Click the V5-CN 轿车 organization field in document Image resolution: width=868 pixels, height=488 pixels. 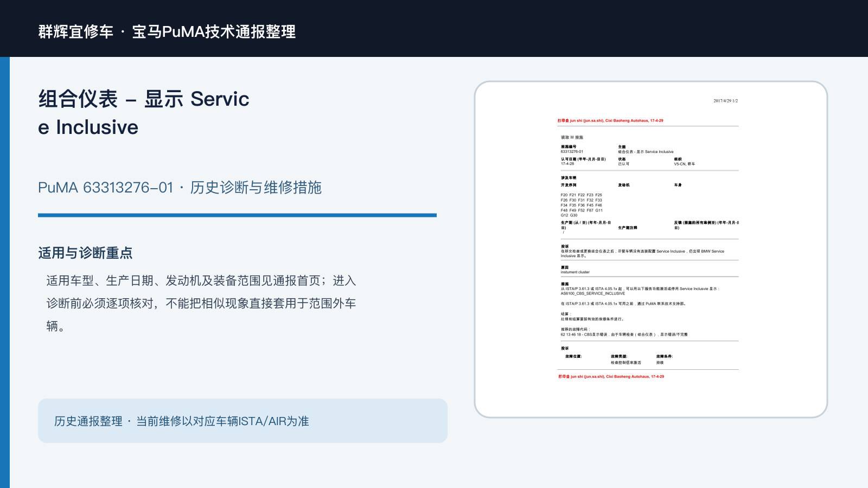(684, 164)
